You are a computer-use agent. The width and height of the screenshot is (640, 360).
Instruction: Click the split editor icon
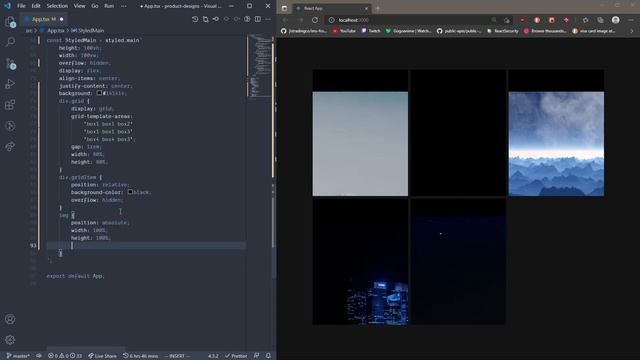click(x=258, y=19)
